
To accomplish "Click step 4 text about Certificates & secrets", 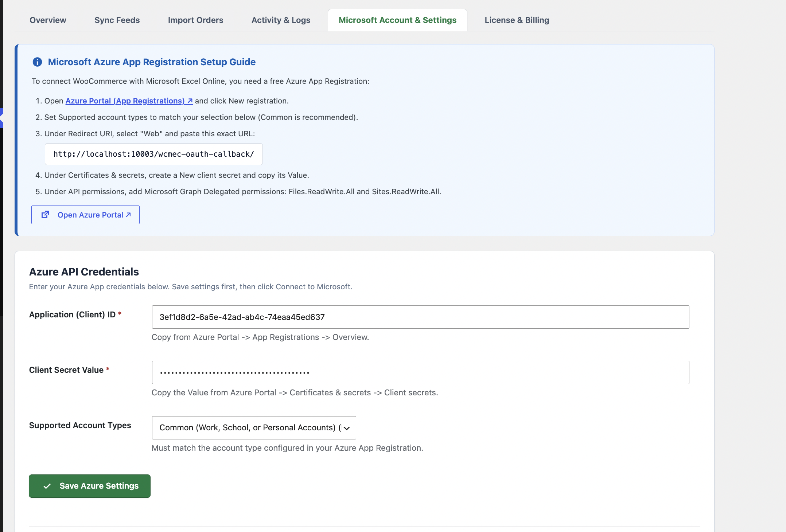I will pyautogui.click(x=176, y=175).
